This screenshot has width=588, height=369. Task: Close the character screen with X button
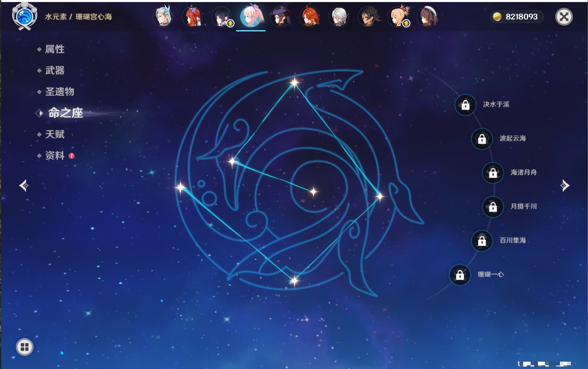[564, 17]
